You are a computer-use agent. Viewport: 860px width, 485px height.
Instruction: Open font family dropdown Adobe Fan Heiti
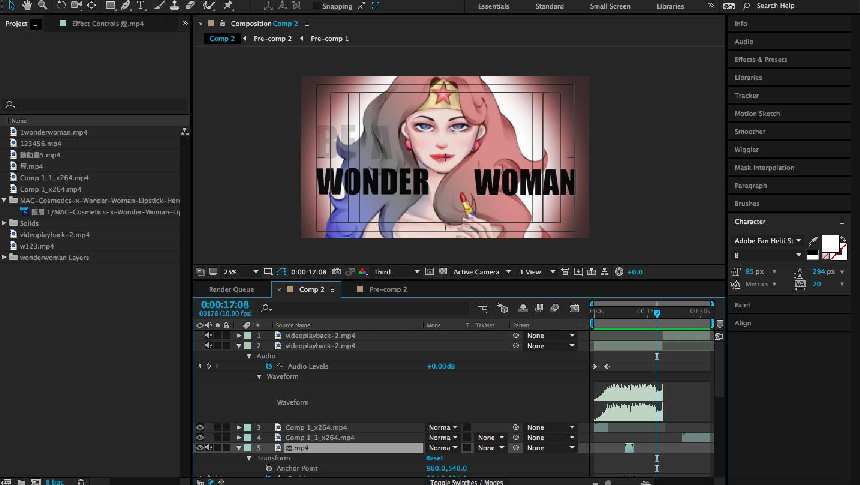coord(768,241)
